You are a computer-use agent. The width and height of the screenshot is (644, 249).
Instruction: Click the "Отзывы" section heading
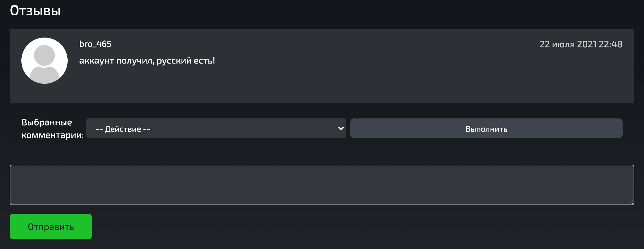point(35,11)
